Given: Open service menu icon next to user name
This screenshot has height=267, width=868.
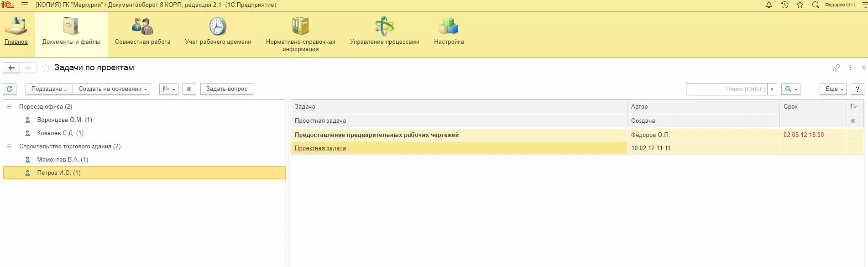Looking at the screenshot, I should pyautogui.click(x=864, y=5).
